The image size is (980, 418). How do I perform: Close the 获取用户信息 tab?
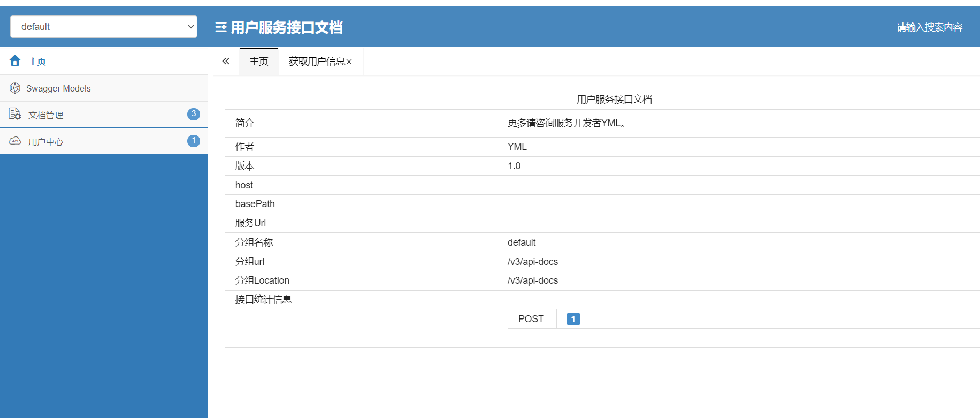[349, 62]
